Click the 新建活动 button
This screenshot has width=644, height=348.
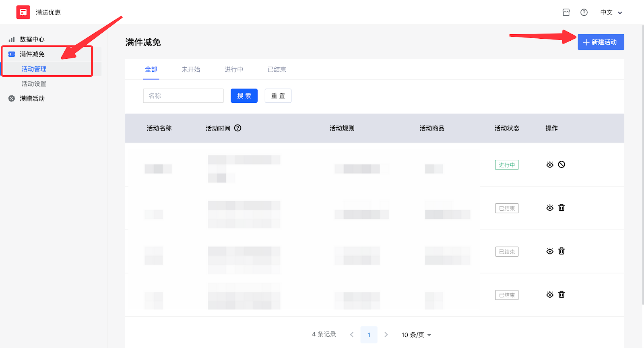click(601, 42)
